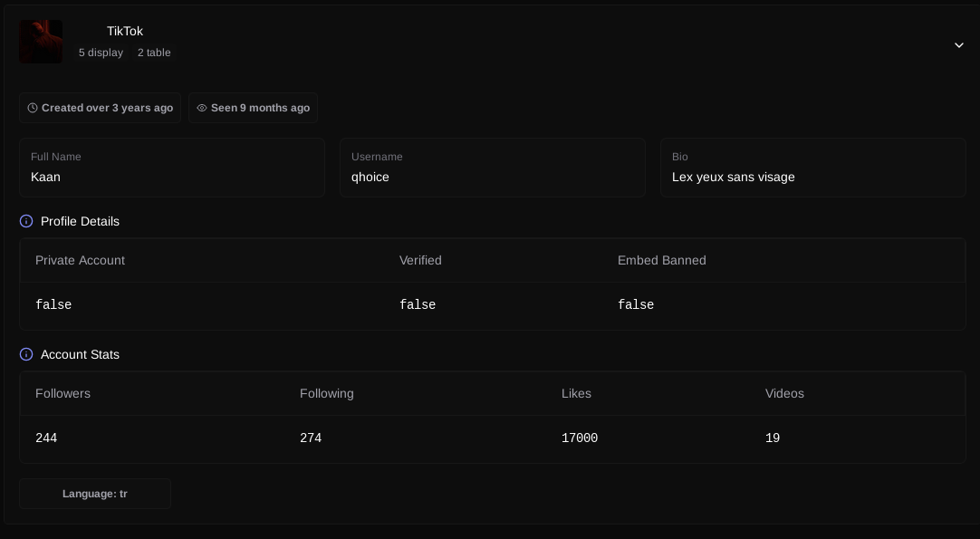Click the Bio text 'Lex yeux sans visage'
Image resolution: width=980 pixels, height=539 pixels.
(734, 177)
